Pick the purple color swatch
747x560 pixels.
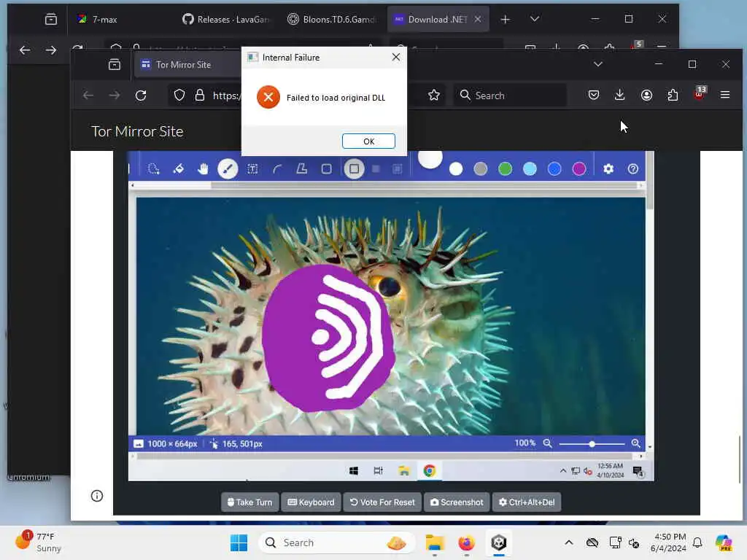point(578,168)
